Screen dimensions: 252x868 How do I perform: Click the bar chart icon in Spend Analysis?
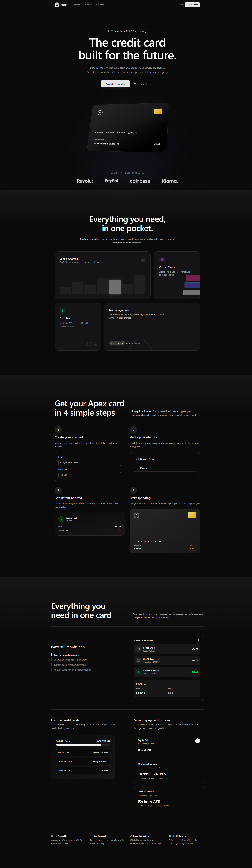pyautogui.click(x=143, y=260)
